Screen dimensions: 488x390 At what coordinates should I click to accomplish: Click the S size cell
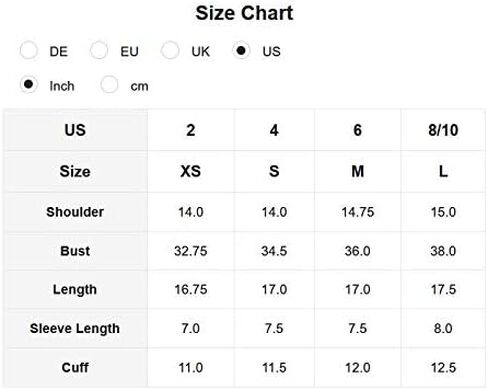[x=274, y=171]
